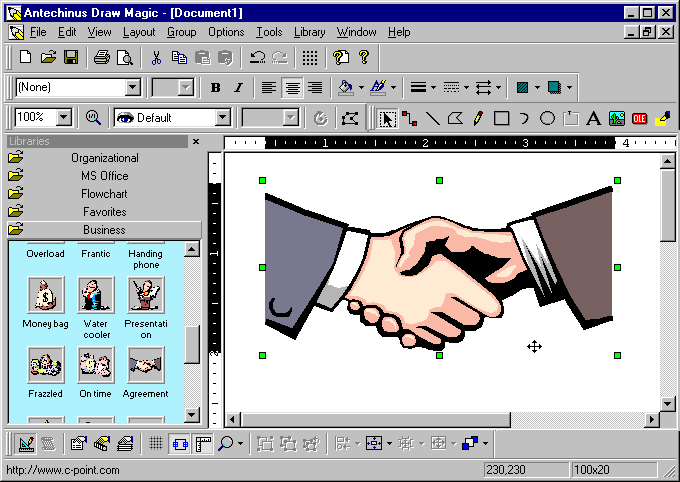This screenshot has height=482, width=680.
Task: Toggle grid display in bottom toolbar
Action: click(156, 443)
